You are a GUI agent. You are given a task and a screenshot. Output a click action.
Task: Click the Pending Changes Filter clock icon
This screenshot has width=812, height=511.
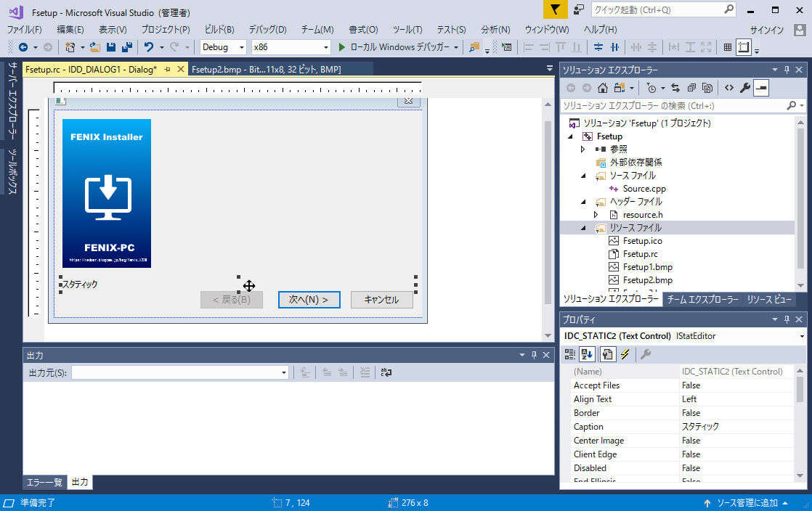[651, 88]
